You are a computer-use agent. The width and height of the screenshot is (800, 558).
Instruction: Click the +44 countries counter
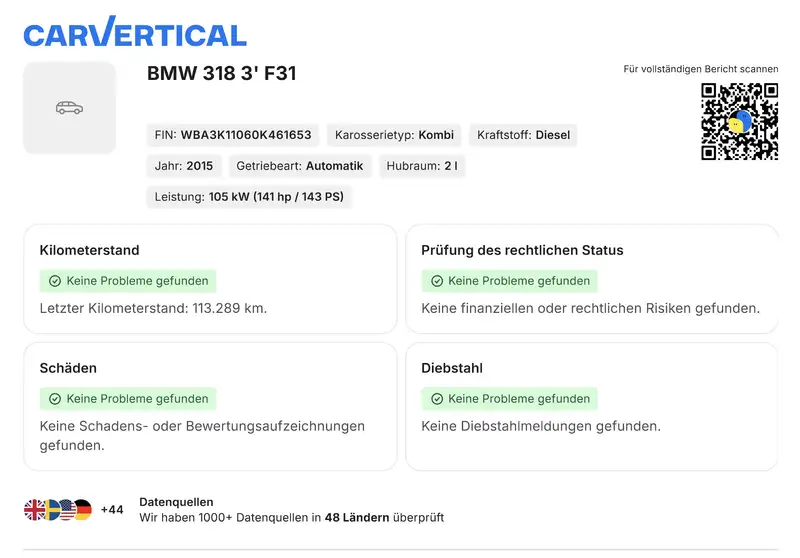click(x=112, y=510)
